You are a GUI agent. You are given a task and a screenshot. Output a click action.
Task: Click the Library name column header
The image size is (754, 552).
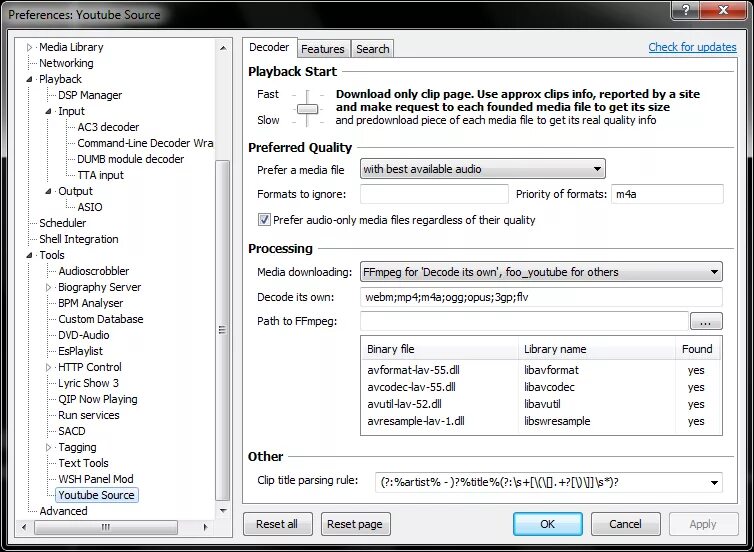click(597, 349)
